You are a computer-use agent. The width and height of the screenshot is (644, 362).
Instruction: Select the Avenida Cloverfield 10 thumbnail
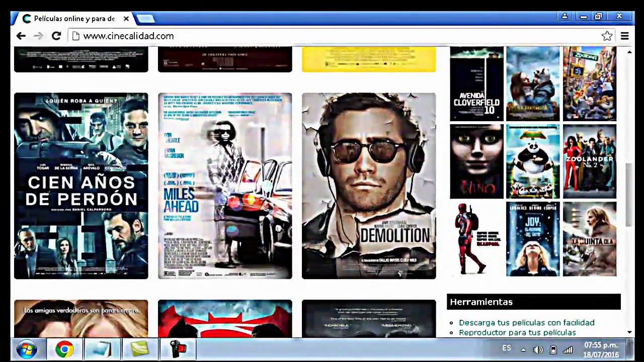point(476,83)
